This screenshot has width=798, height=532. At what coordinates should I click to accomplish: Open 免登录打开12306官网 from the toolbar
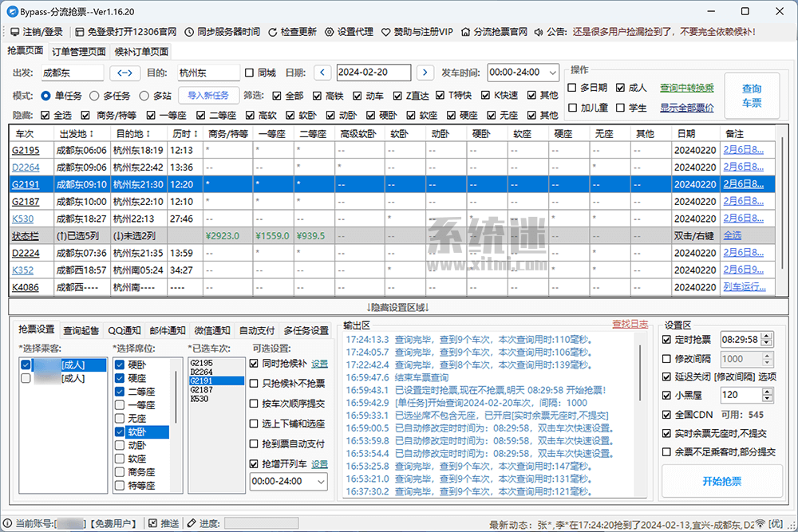point(126,32)
